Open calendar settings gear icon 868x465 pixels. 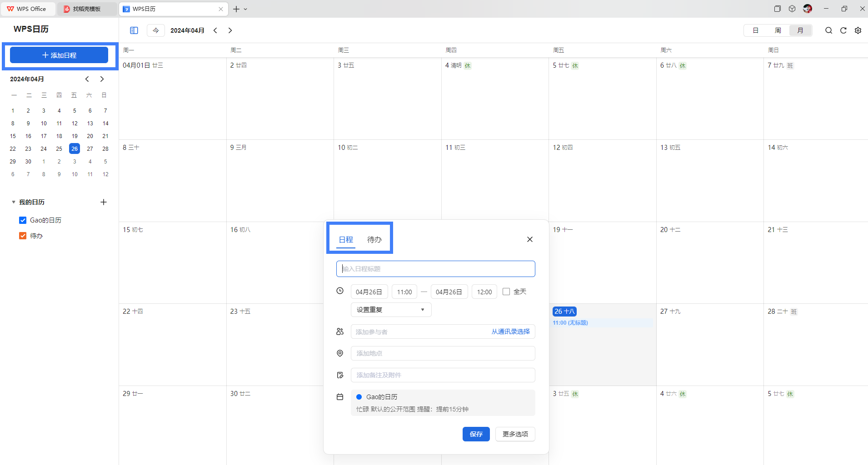858,30
